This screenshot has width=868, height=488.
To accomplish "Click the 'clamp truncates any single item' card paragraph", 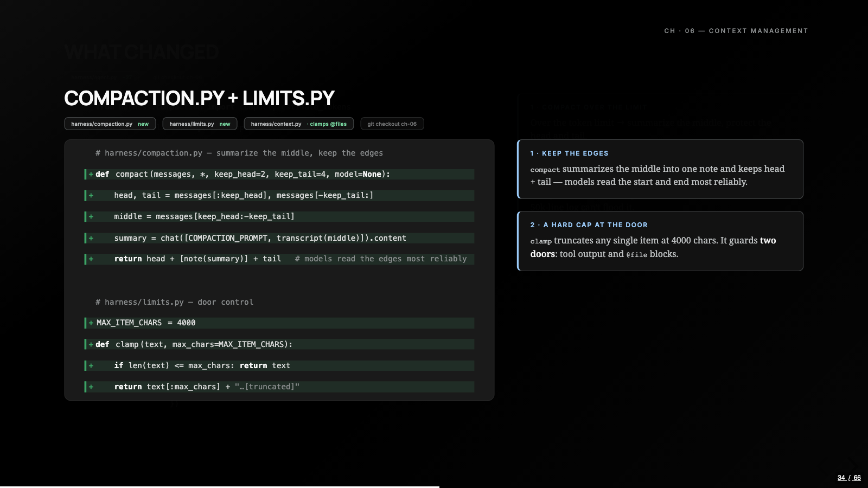I will coord(653,247).
